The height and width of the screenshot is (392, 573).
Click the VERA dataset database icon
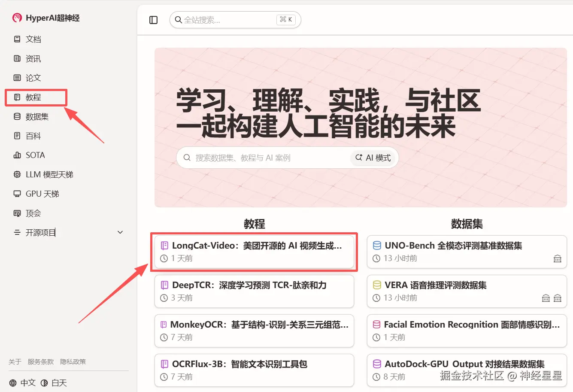click(377, 285)
